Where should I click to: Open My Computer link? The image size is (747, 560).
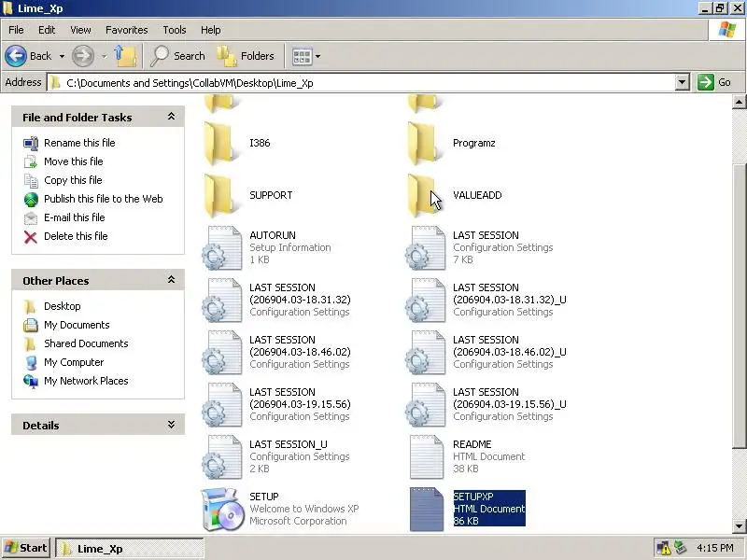[63, 362]
